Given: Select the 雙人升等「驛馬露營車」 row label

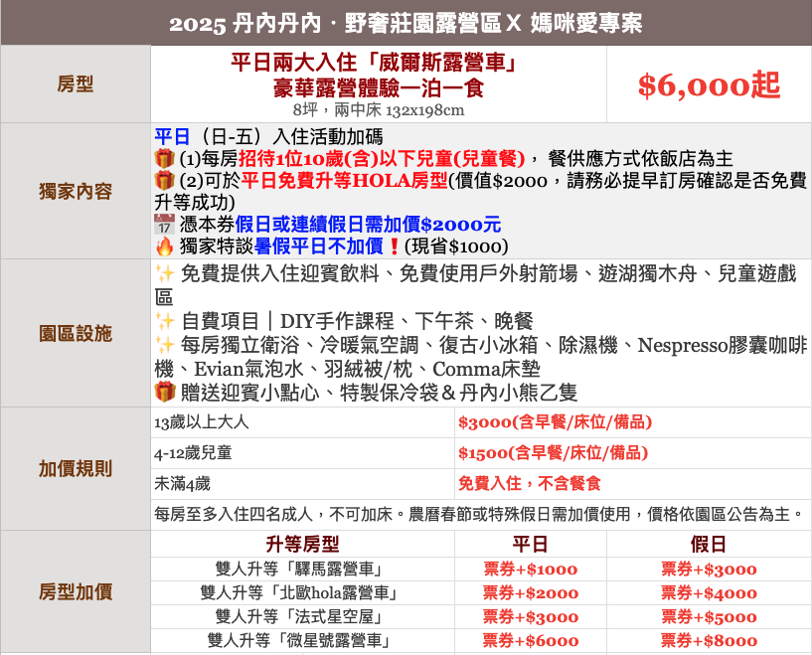Looking at the screenshot, I should (x=302, y=570).
